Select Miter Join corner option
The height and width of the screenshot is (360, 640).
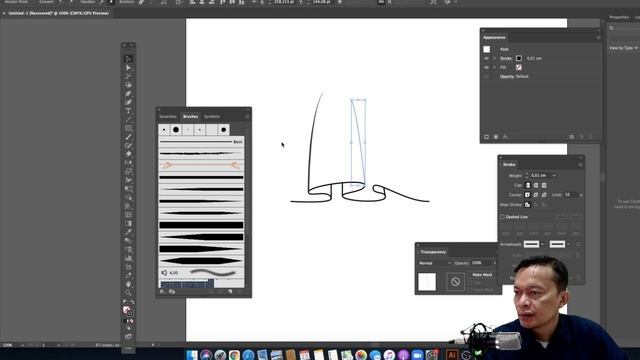pyautogui.click(x=528, y=195)
